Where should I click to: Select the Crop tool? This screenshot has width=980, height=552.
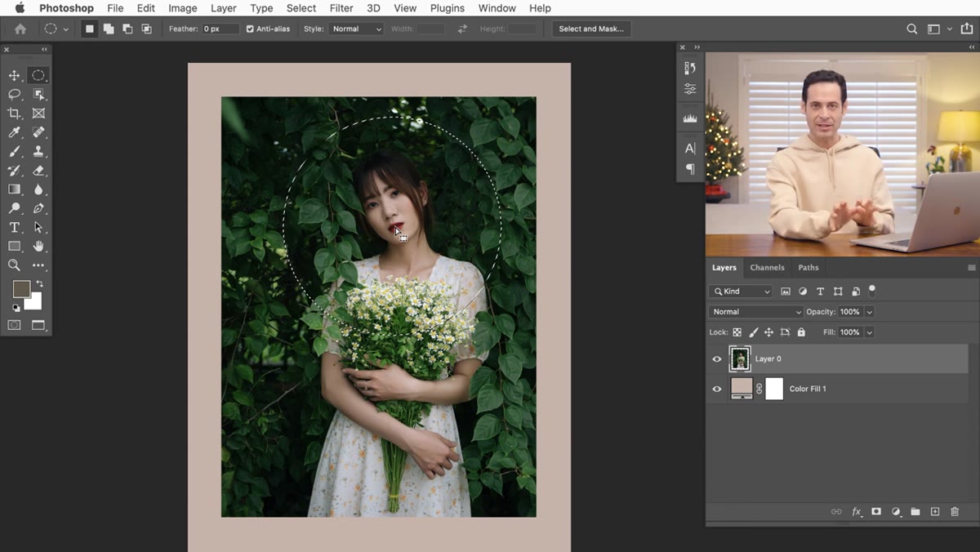point(14,114)
